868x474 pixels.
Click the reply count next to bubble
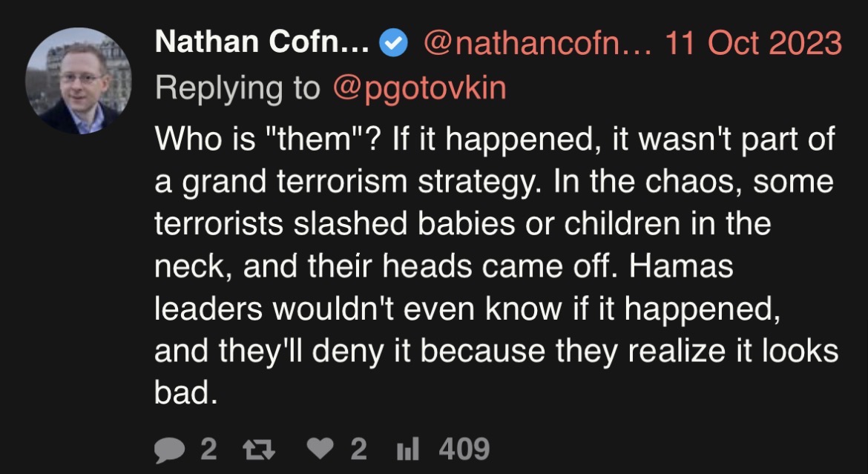(x=208, y=449)
